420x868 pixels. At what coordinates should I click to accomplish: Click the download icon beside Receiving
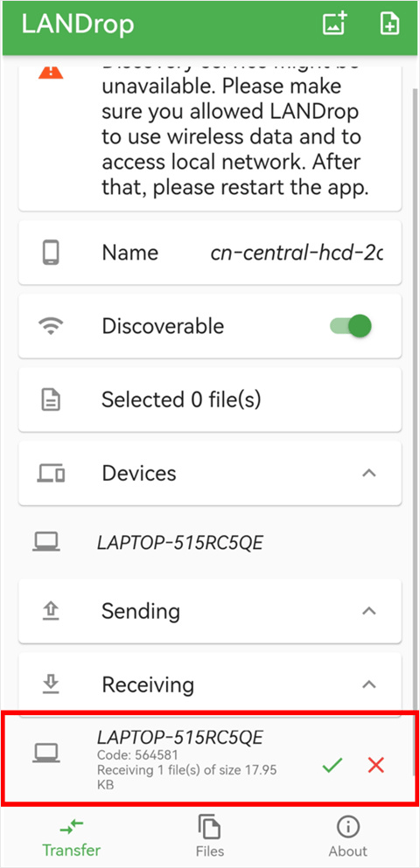pyautogui.click(x=51, y=684)
